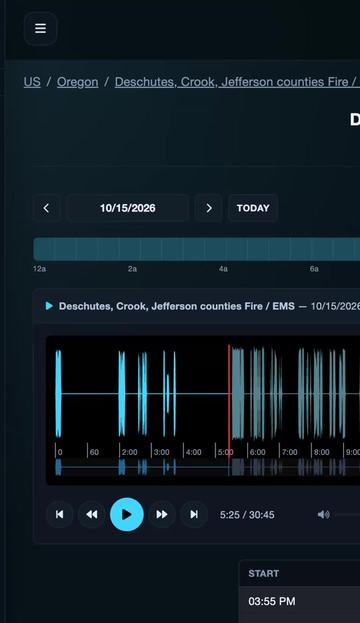Rewind the audio

(x=92, y=515)
